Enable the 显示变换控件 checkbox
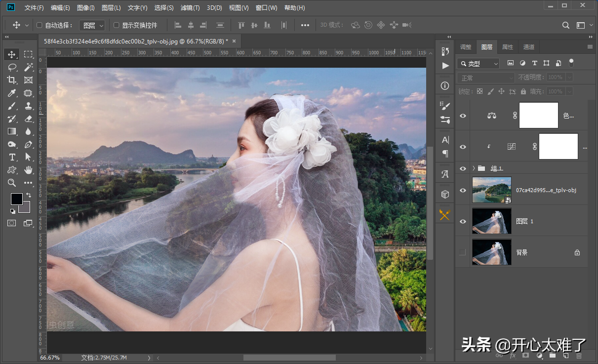This screenshot has height=364, width=598. point(117,25)
